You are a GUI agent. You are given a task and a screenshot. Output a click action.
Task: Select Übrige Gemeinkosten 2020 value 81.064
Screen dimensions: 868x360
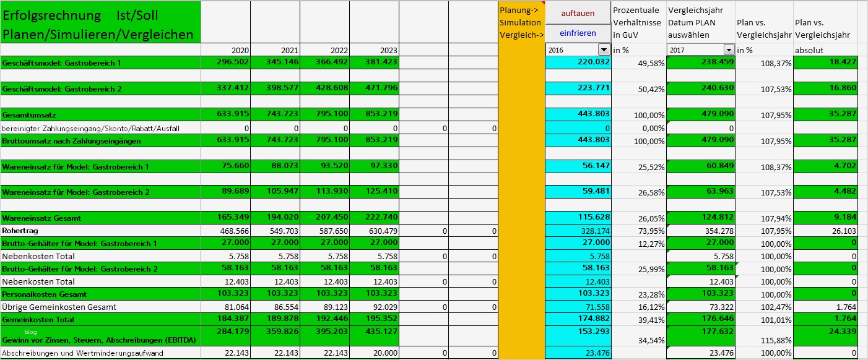225,307
